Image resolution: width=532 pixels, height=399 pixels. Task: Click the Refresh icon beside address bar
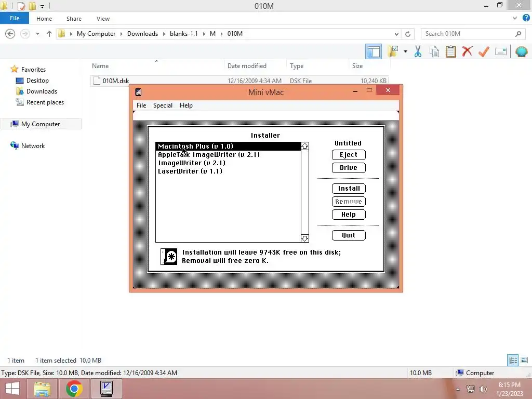click(x=408, y=34)
